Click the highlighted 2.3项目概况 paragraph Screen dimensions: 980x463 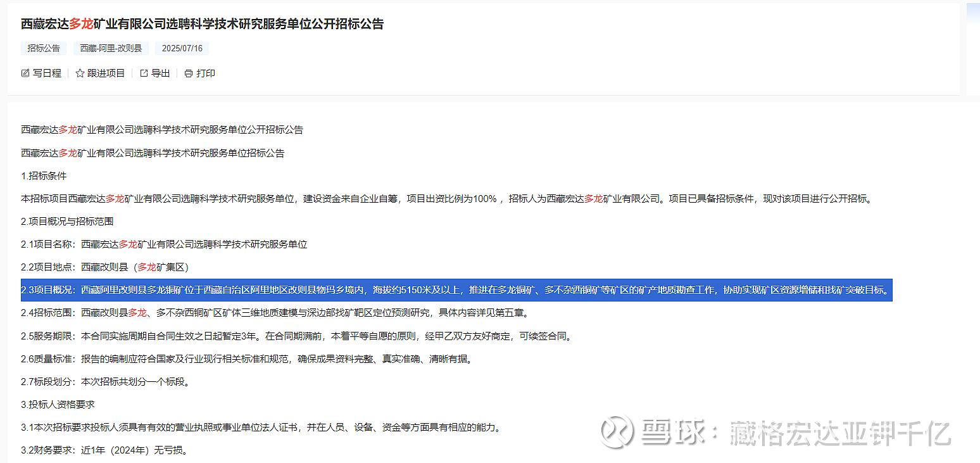(456, 290)
